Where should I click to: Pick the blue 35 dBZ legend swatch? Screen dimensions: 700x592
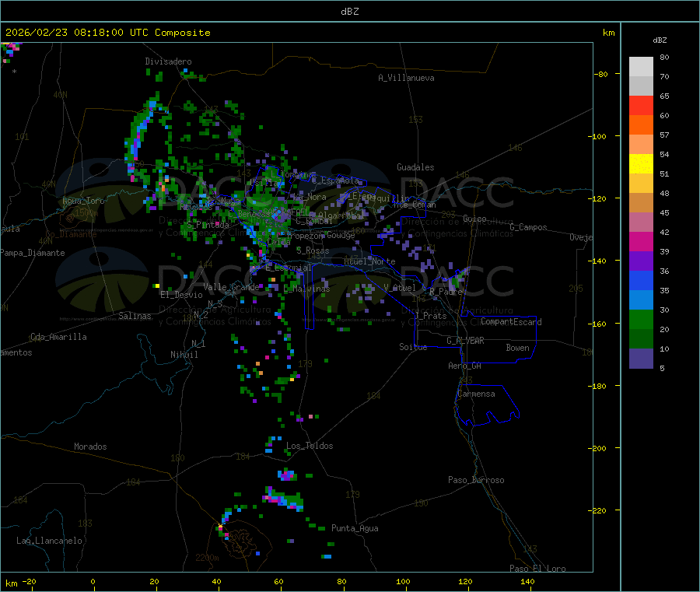click(641, 280)
